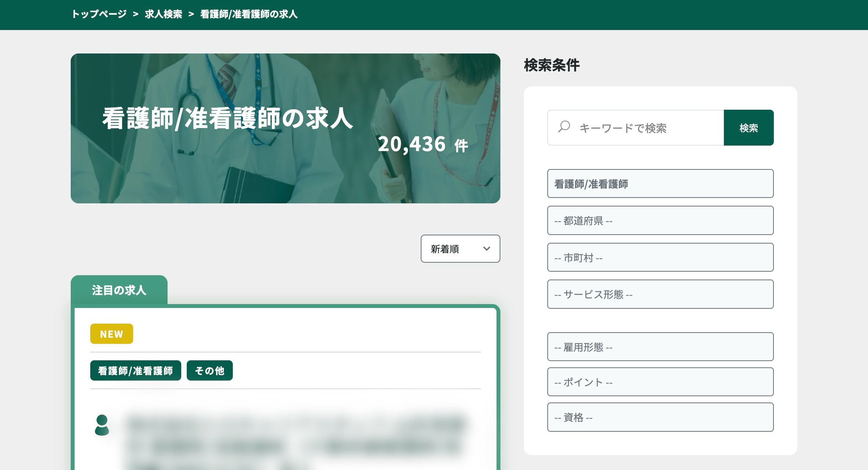Screen dimensions: 868x470
Task: Select the 注目の求人 tab
Action: pyautogui.click(x=119, y=290)
